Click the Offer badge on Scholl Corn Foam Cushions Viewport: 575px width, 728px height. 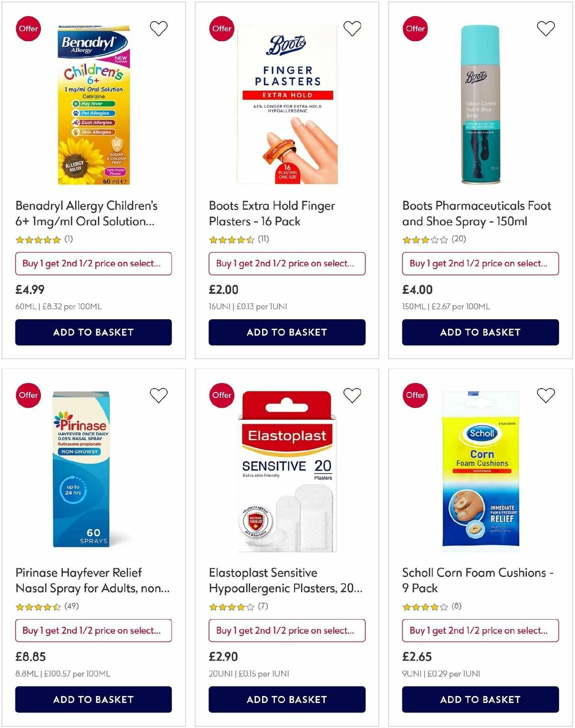tap(414, 395)
